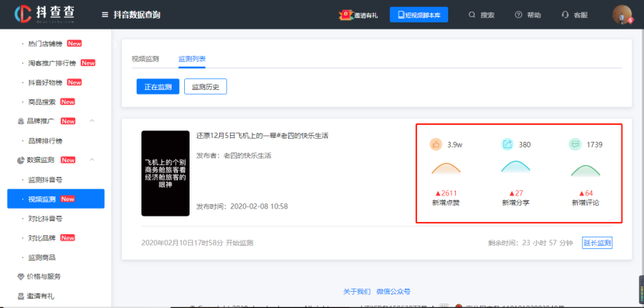Click publisher name 老四的快乐生活

click(247, 155)
